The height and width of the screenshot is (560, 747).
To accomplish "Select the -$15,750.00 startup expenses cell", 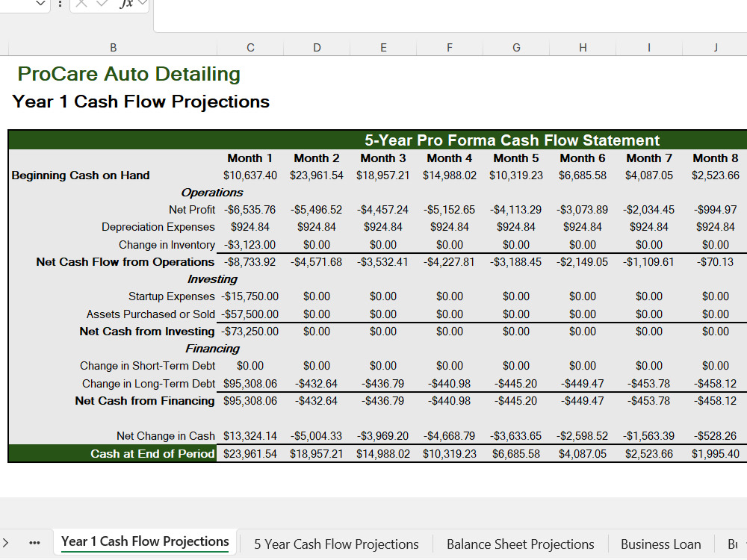I will coord(250,296).
